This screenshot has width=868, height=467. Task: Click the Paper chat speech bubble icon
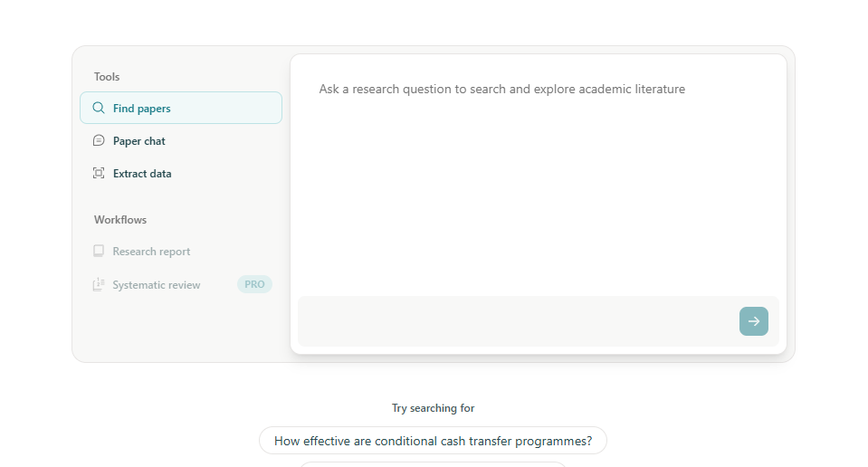[x=99, y=141]
